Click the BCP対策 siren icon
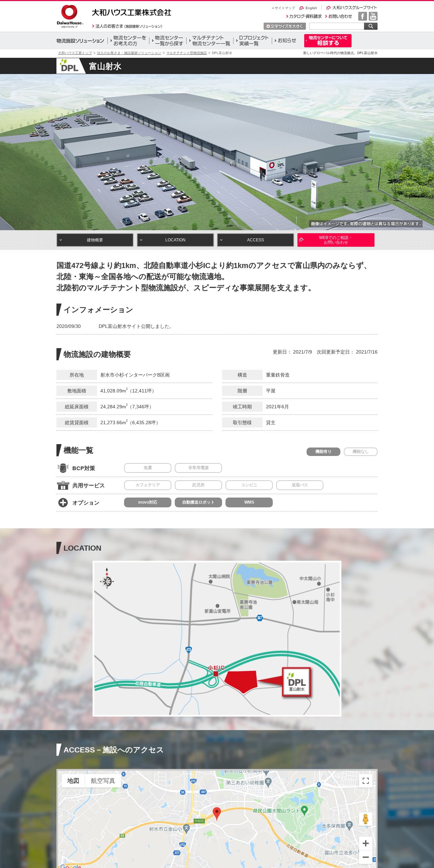 pos(63,468)
